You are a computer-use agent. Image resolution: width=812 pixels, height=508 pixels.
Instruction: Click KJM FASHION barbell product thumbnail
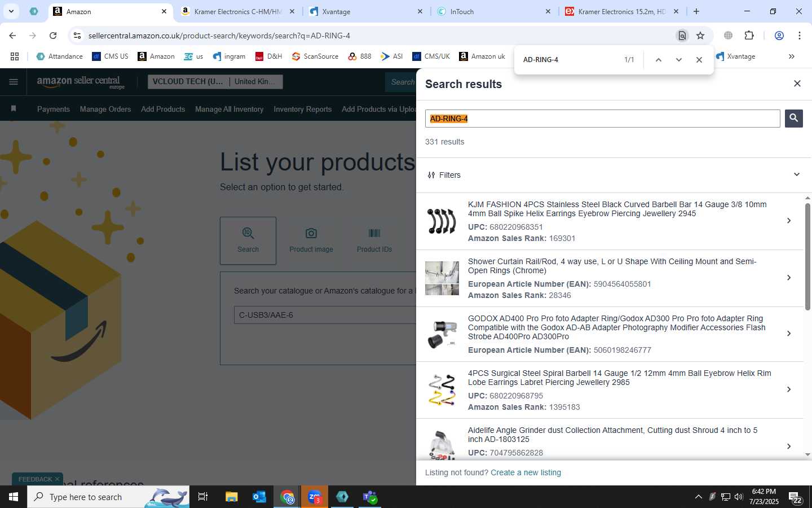(442, 221)
